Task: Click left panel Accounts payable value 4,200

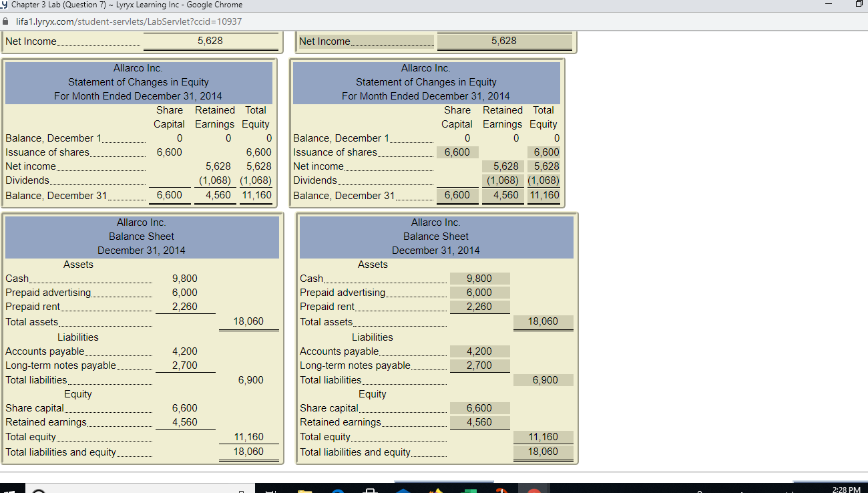Action: pyautogui.click(x=185, y=351)
